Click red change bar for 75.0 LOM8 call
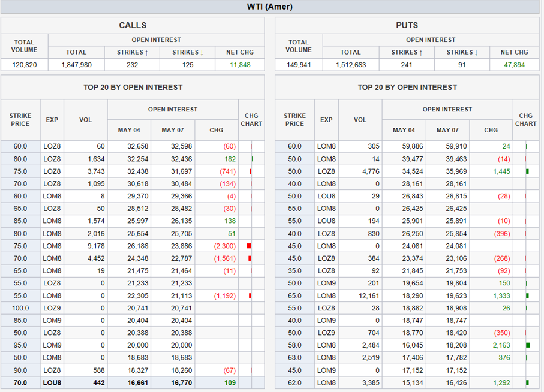Image resolution: width=544 pixels, height=392 pixels. pos(249,246)
